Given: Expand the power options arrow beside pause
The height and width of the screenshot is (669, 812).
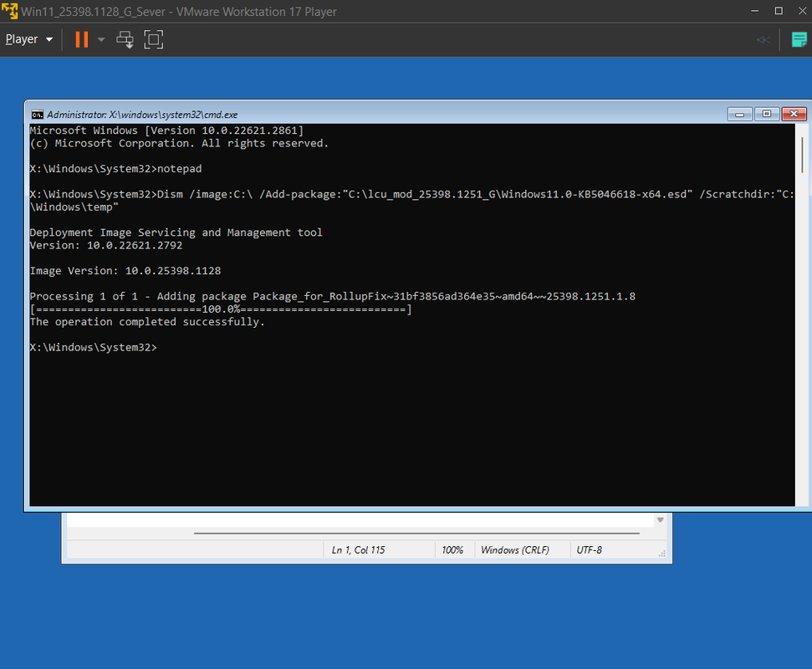Looking at the screenshot, I should click(x=101, y=39).
